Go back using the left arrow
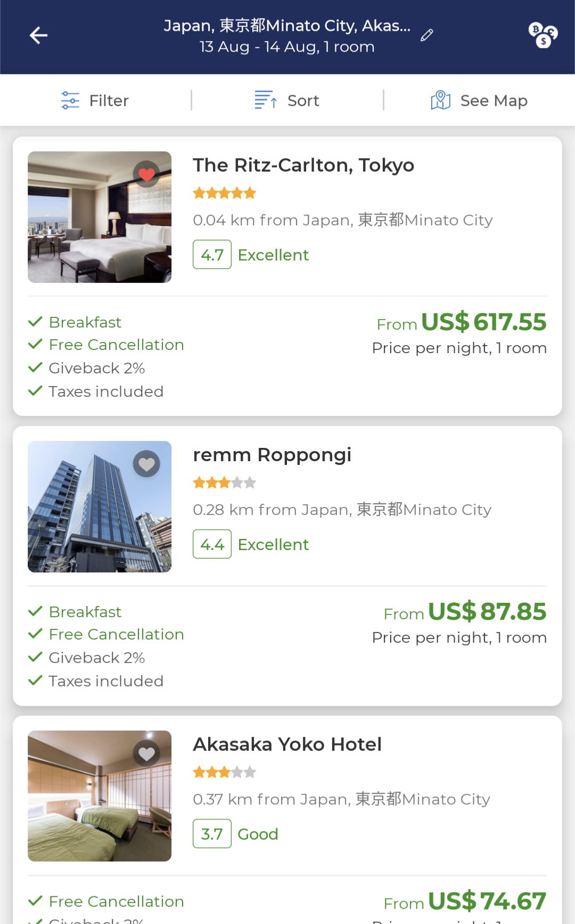The height and width of the screenshot is (924, 575). point(38,36)
